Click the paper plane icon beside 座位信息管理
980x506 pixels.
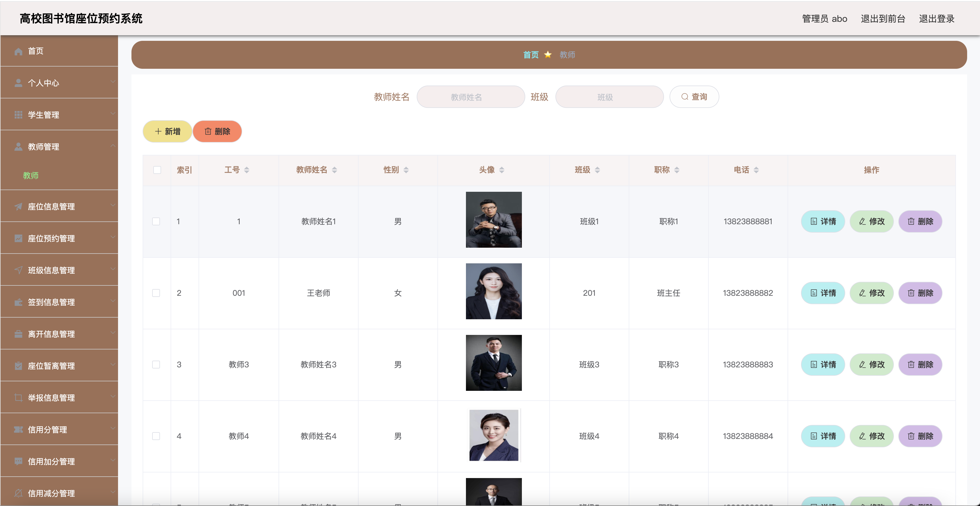[18, 206]
